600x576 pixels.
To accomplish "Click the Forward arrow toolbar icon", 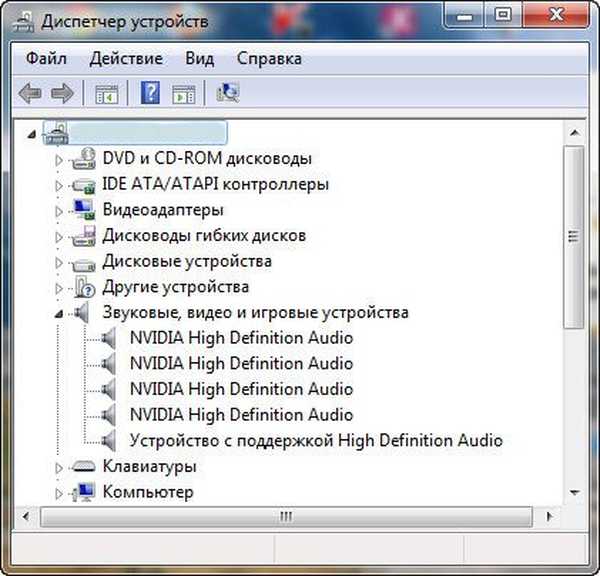I will pos(62,94).
